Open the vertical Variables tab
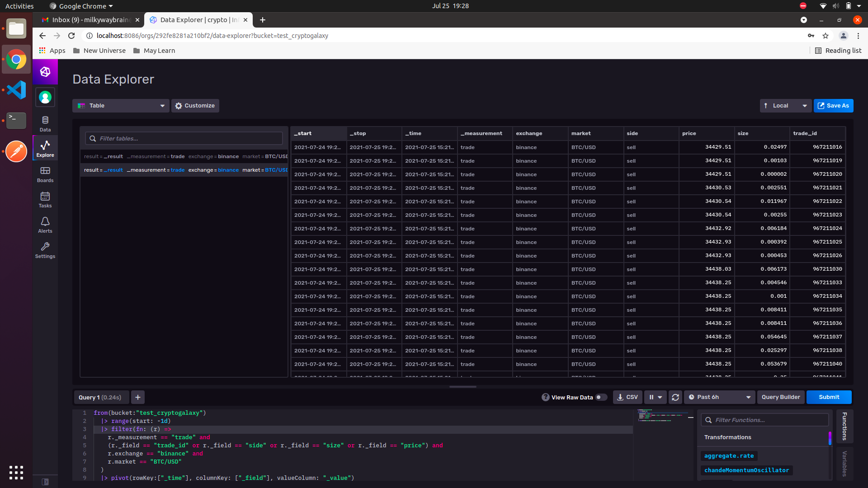This screenshot has height=488, width=868. click(844, 463)
